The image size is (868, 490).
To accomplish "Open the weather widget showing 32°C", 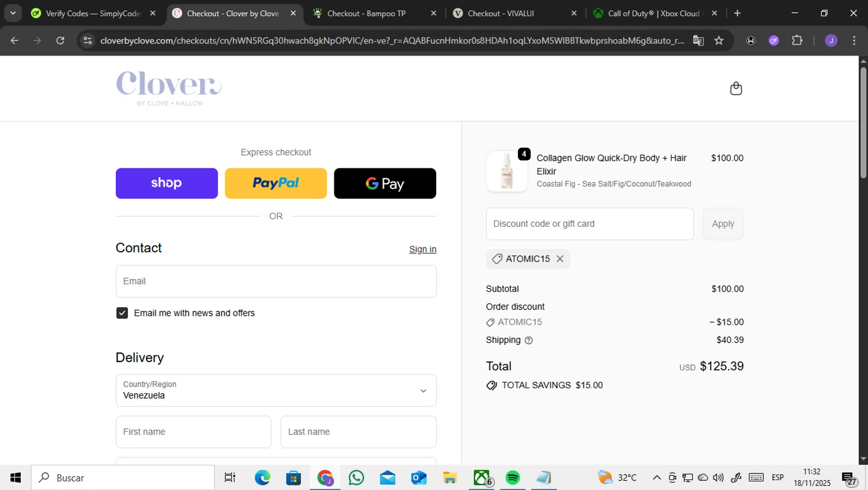I will [617, 477].
